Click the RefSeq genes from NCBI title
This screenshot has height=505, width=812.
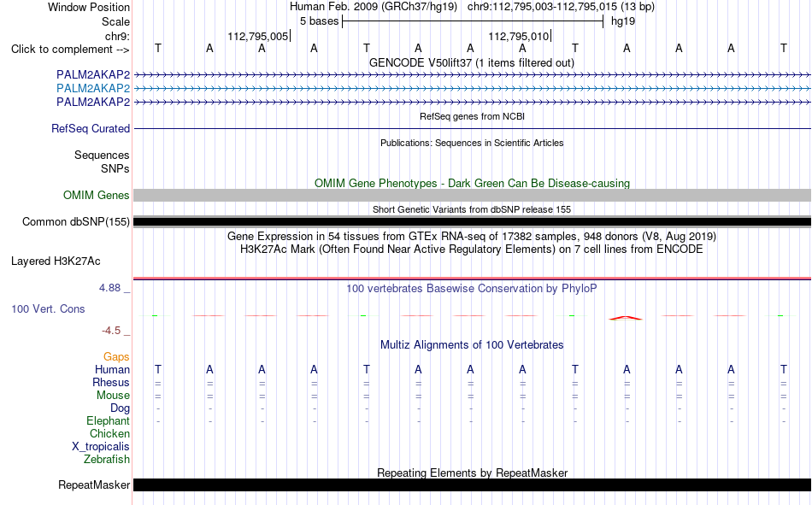[472, 116]
